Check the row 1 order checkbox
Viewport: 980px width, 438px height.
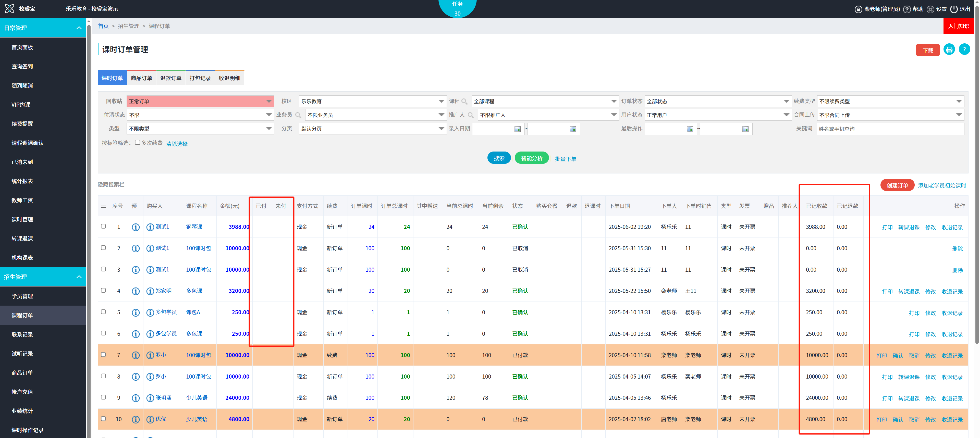[103, 226]
